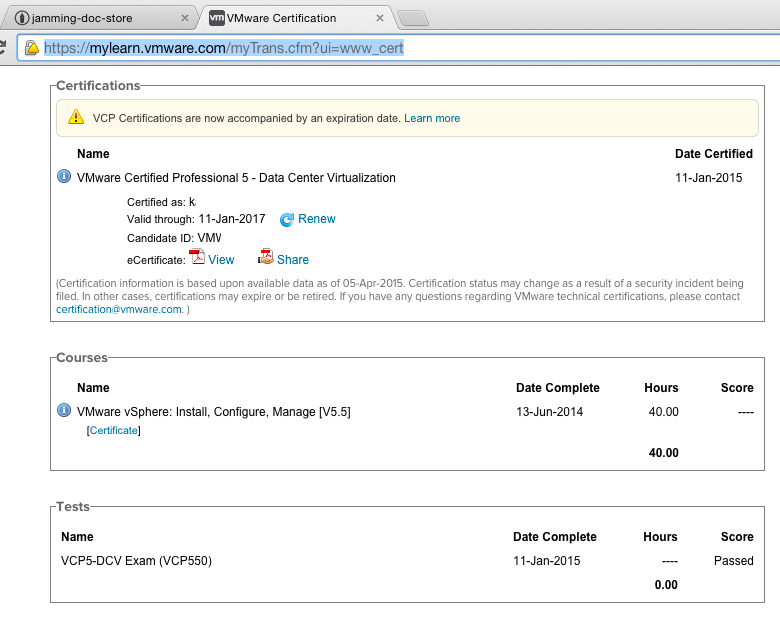This screenshot has height=620, width=780.
Task: Click the Date Certified column header
Action: coord(714,154)
